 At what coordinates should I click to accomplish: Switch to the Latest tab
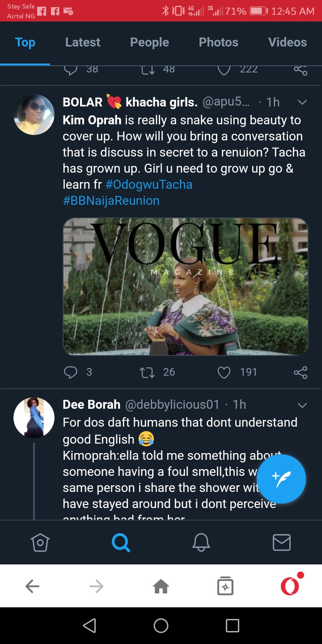(83, 42)
